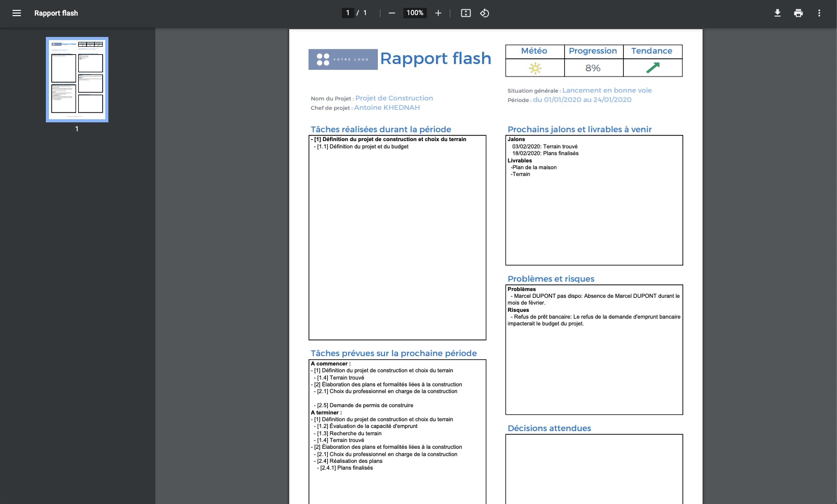The width and height of the screenshot is (837, 504).
Task: Click the fit to page icon
Action: (x=466, y=13)
